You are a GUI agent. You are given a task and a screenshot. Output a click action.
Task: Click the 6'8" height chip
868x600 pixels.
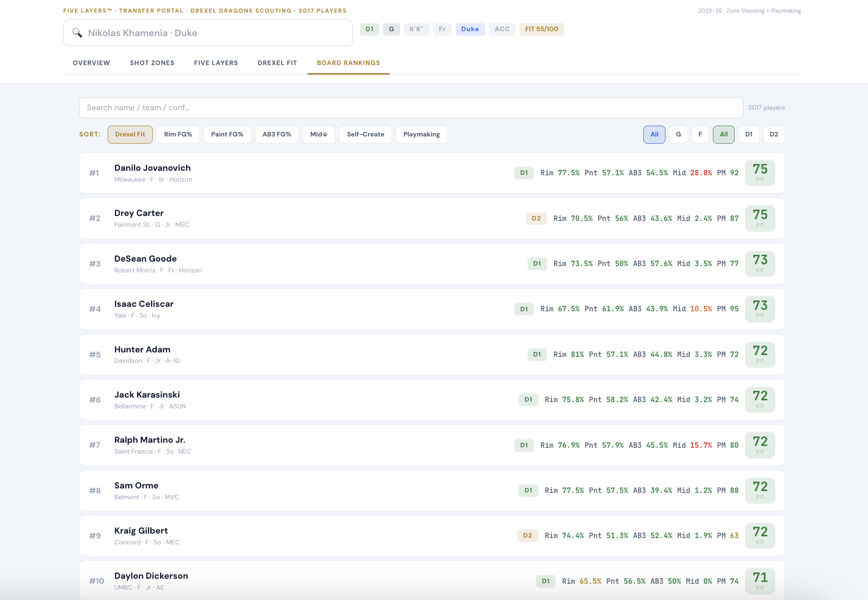[x=416, y=29]
